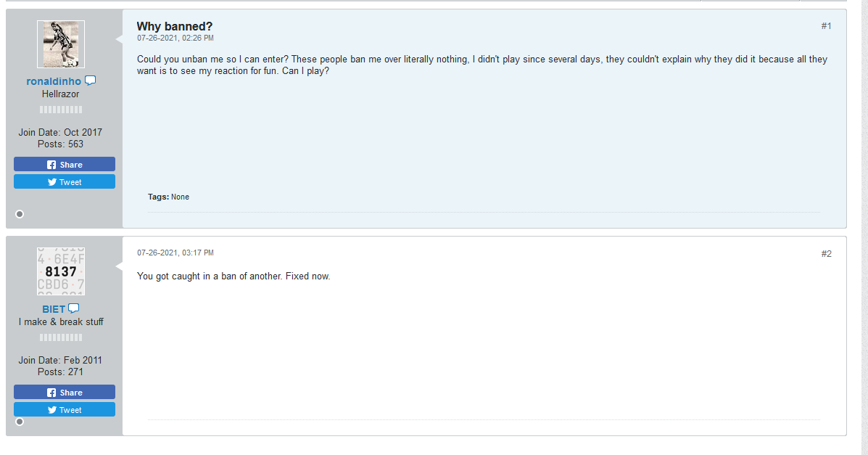Open BIET's 8137 avatar image

[61, 271]
